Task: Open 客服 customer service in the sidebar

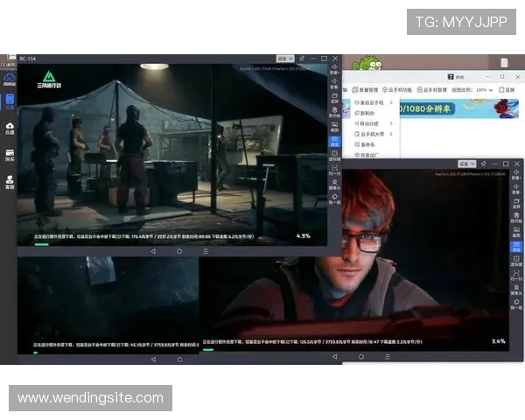Action: 10,182
